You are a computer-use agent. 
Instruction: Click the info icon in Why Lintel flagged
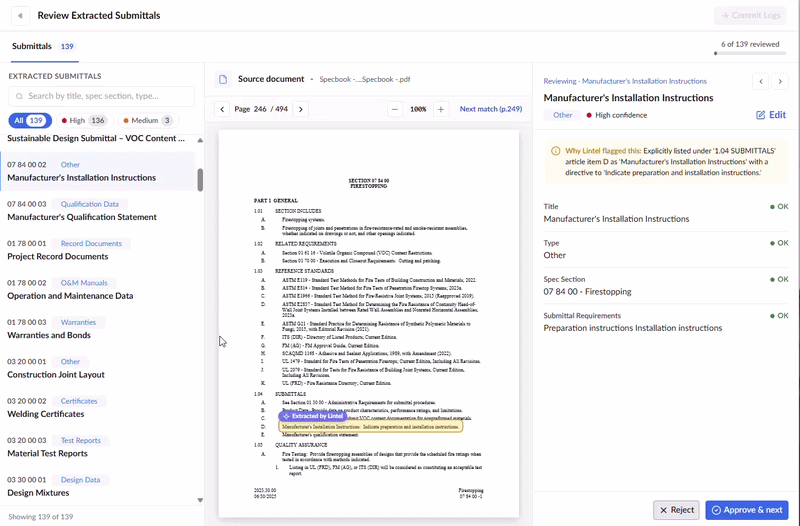tap(556, 151)
